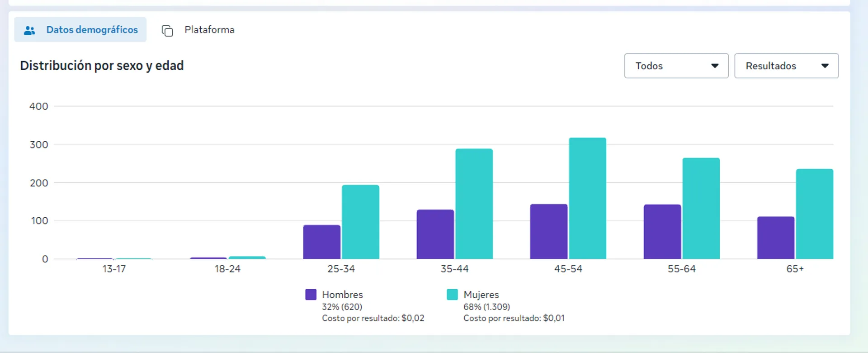Select the Hombres bar for 25-34
The height and width of the screenshot is (353, 868).
pos(322,242)
